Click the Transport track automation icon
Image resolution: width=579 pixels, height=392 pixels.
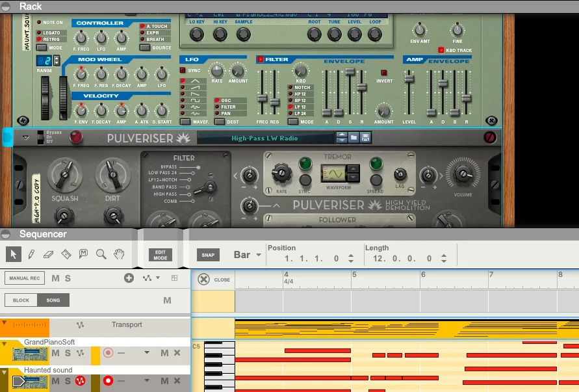pos(80,325)
